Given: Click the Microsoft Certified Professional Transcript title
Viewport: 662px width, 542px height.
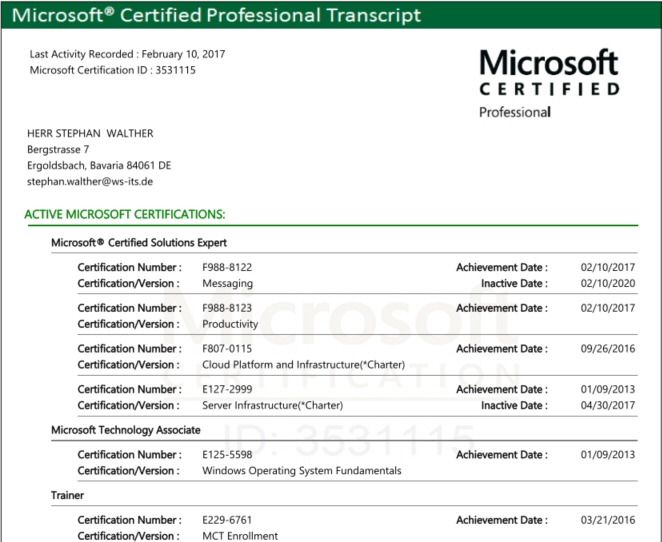Looking at the screenshot, I should pyautogui.click(x=216, y=15).
